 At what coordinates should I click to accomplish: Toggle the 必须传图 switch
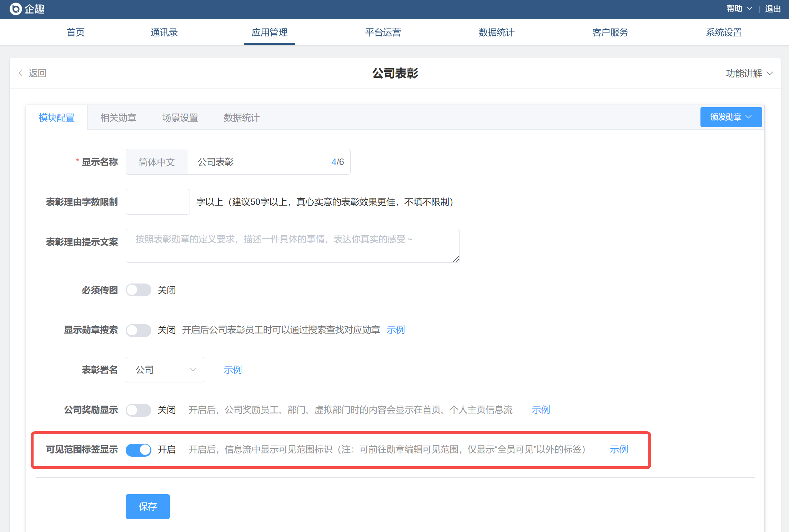click(x=138, y=290)
